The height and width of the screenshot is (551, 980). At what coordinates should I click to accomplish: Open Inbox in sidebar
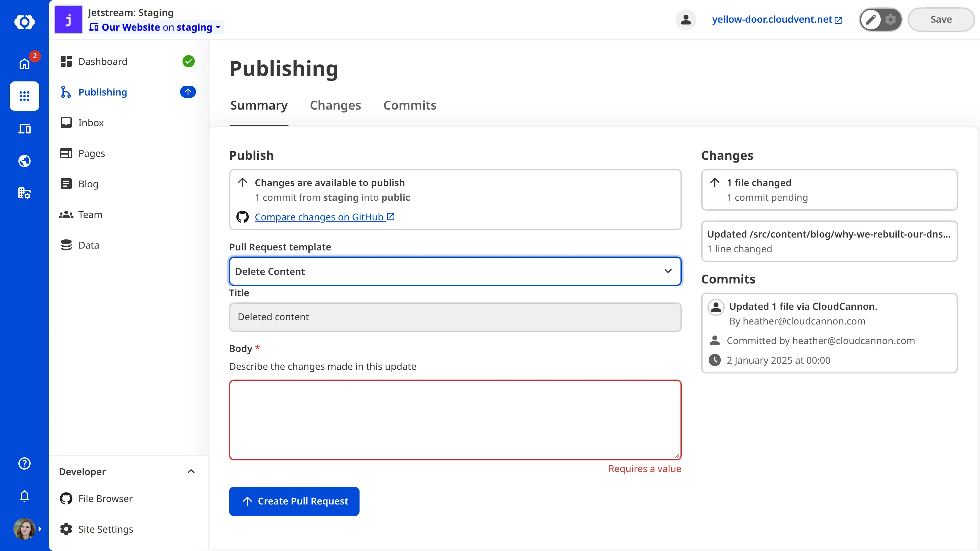pyautogui.click(x=91, y=122)
